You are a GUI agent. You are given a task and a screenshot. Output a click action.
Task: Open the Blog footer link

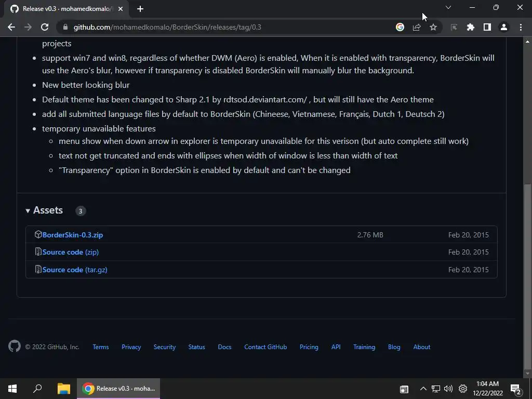(394, 347)
